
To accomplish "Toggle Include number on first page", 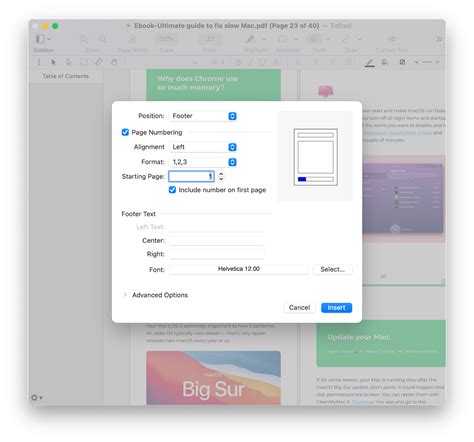I will pyautogui.click(x=172, y=190).
